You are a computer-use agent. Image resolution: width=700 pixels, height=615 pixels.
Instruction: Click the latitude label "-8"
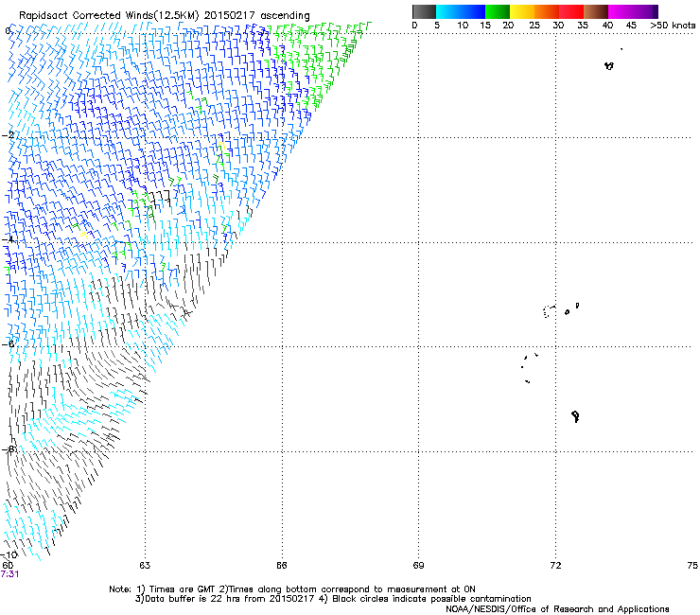[x=8, y=448]
